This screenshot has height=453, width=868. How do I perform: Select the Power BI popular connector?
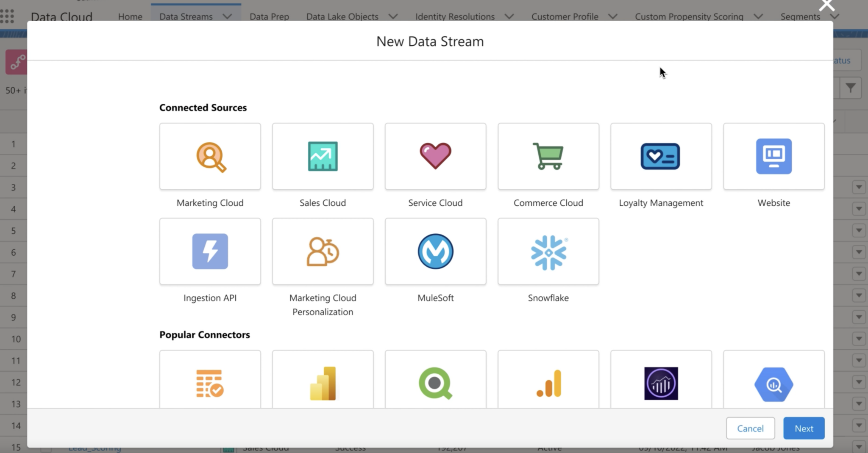point(323,383)
